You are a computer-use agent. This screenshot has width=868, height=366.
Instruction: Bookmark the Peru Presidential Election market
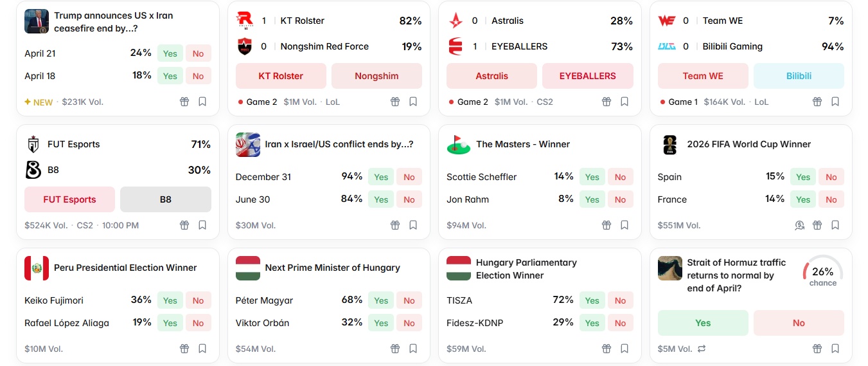click(x=202, y=349)
